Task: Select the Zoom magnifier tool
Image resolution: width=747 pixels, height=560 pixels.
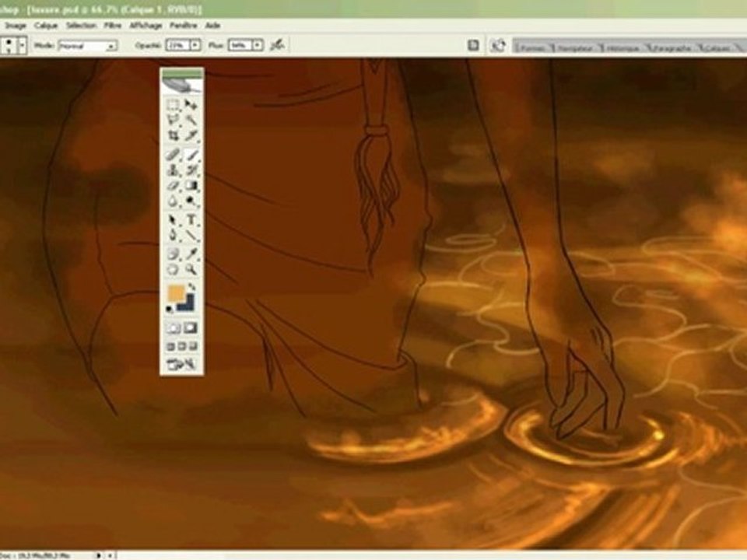Action: 191,270
